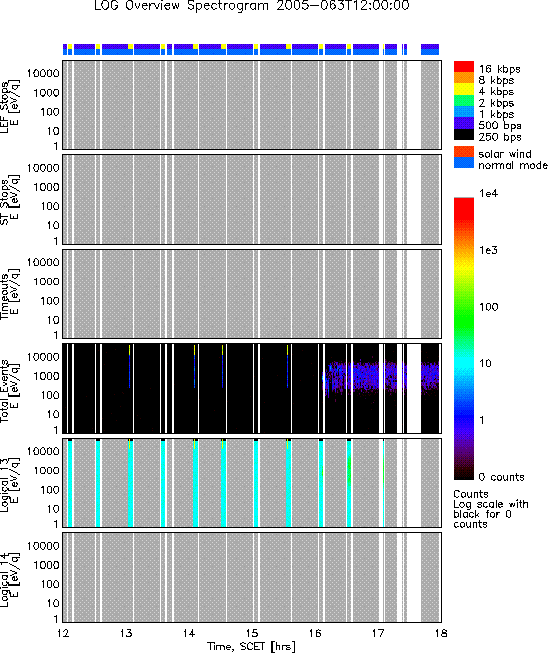This screenshot has height=653, width=548.
Task: Click the 'ST Stops' panel axis label
Action: [5, 202]
